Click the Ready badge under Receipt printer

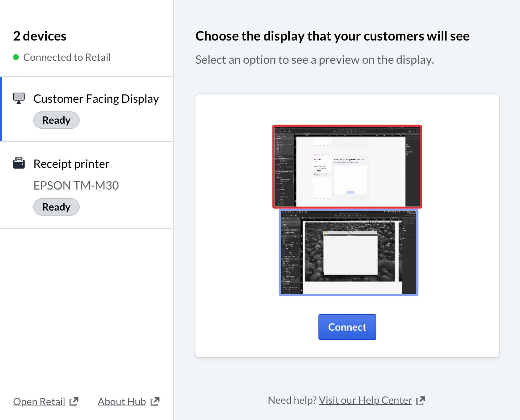[x=56, y=207]
